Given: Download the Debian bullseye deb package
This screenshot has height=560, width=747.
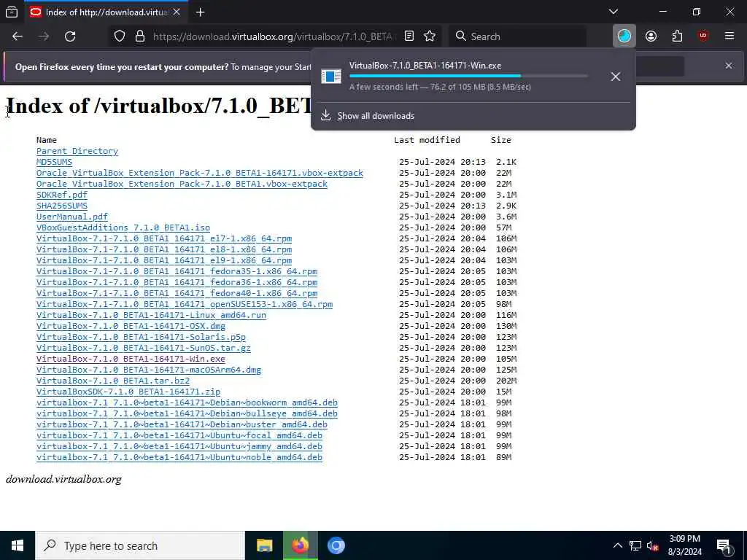Looking at the screenshot, I should tap(187, 414).
